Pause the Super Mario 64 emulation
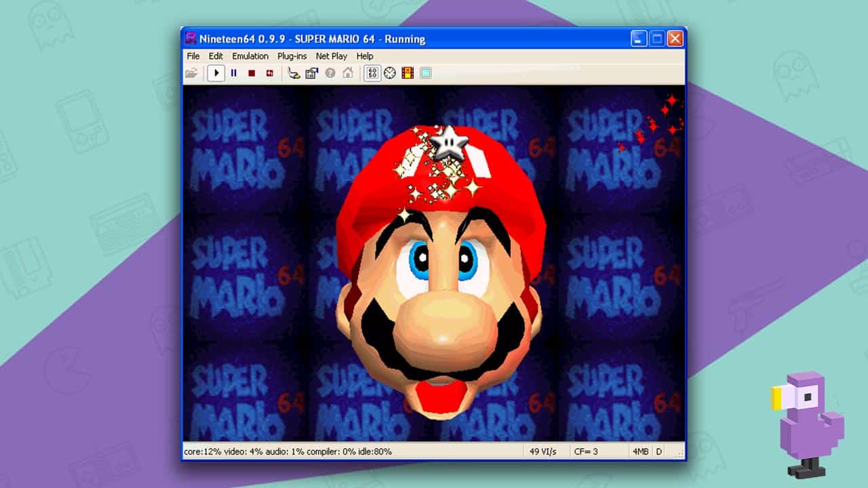The height and width of the screenshot is (488, 868). pos(233,73)
